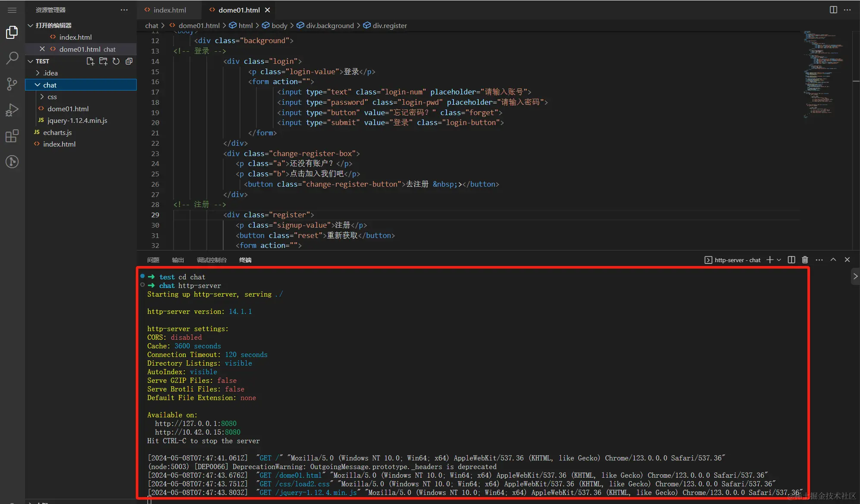Split the editor to the right

click(x=833, y=10)
